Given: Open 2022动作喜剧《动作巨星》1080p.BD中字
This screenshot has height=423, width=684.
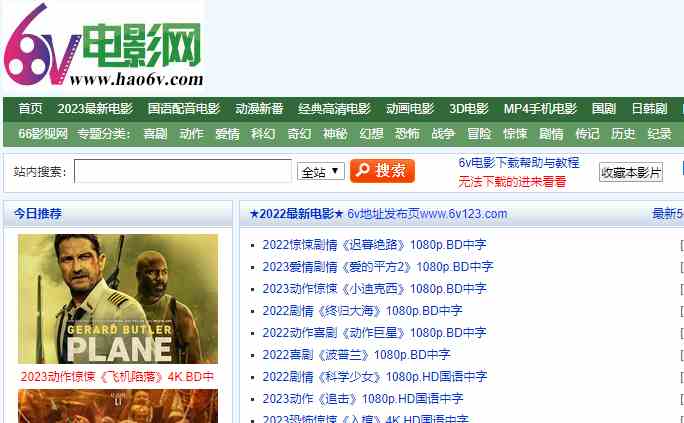Looking at the screenshot, I should click(x=374, y=333).
